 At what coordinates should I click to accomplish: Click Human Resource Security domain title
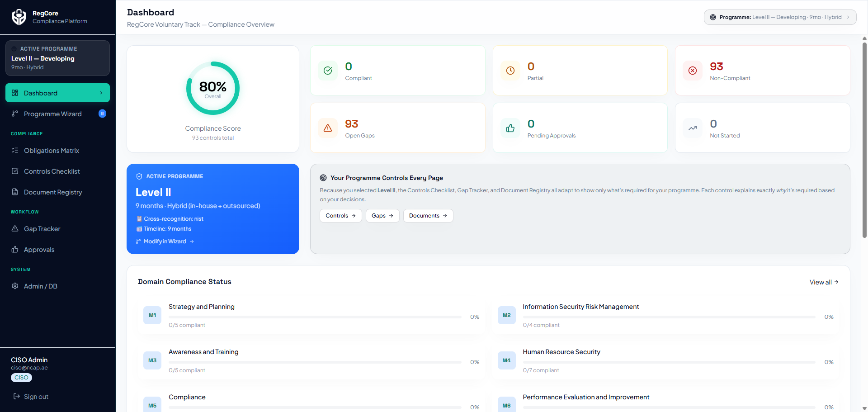[x=561, y=352]
